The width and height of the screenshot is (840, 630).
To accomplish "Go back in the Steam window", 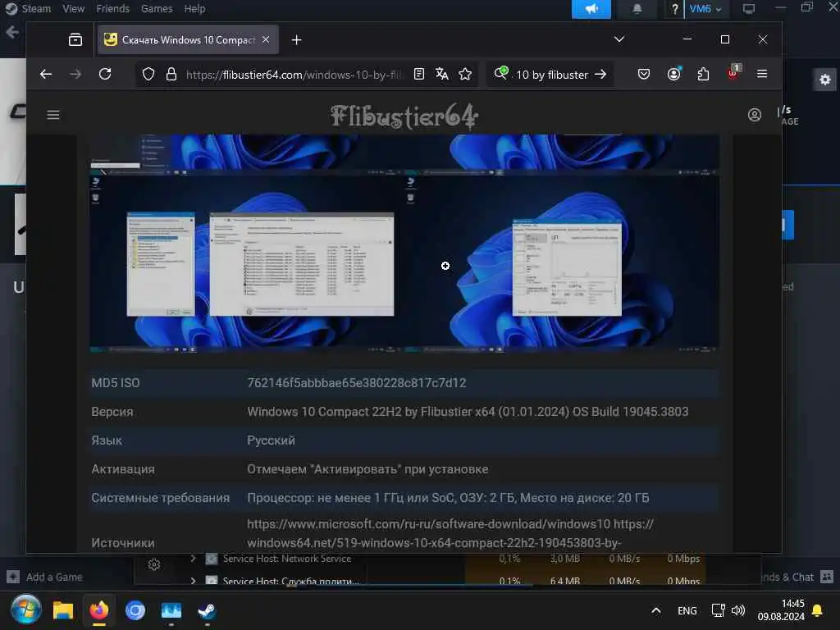I will pyautogui.click(x=11, y=33).
